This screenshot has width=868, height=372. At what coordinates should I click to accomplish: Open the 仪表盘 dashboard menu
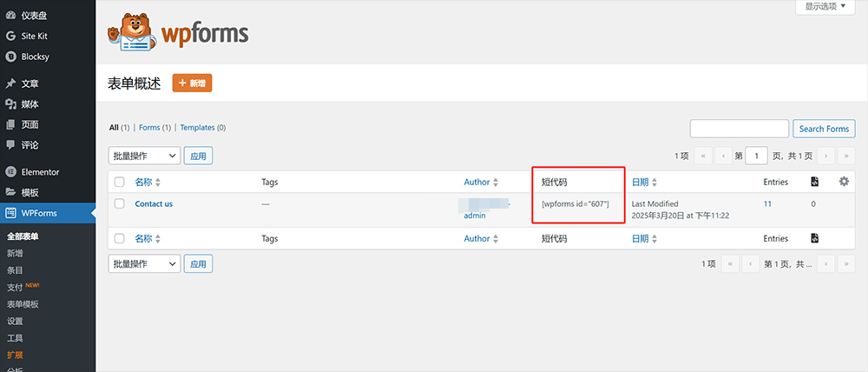tap(48, 16)
